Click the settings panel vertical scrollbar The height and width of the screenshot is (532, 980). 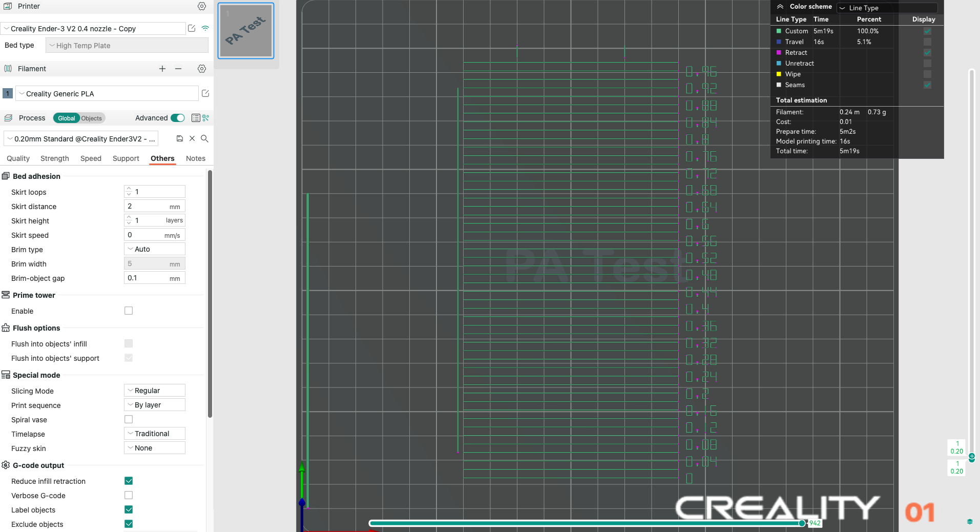[210, 294]
